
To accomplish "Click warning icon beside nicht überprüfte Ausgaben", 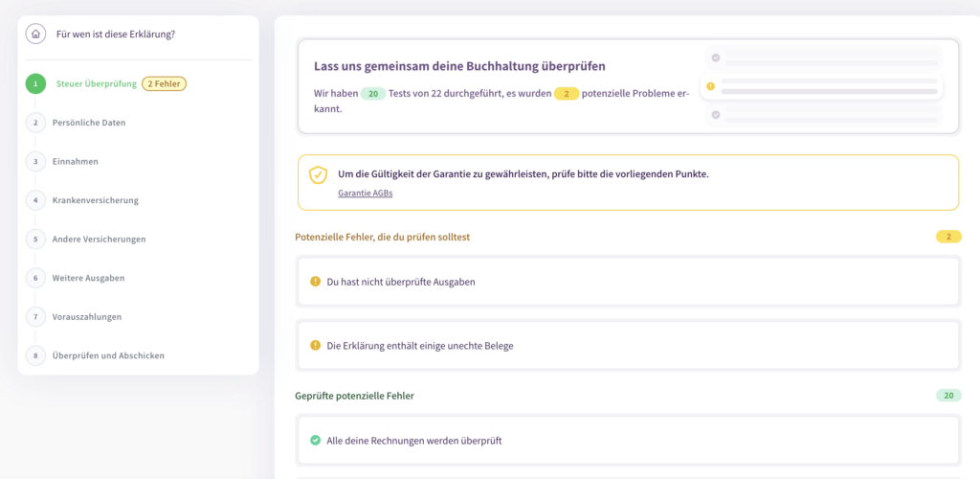I will coord(315,282).
